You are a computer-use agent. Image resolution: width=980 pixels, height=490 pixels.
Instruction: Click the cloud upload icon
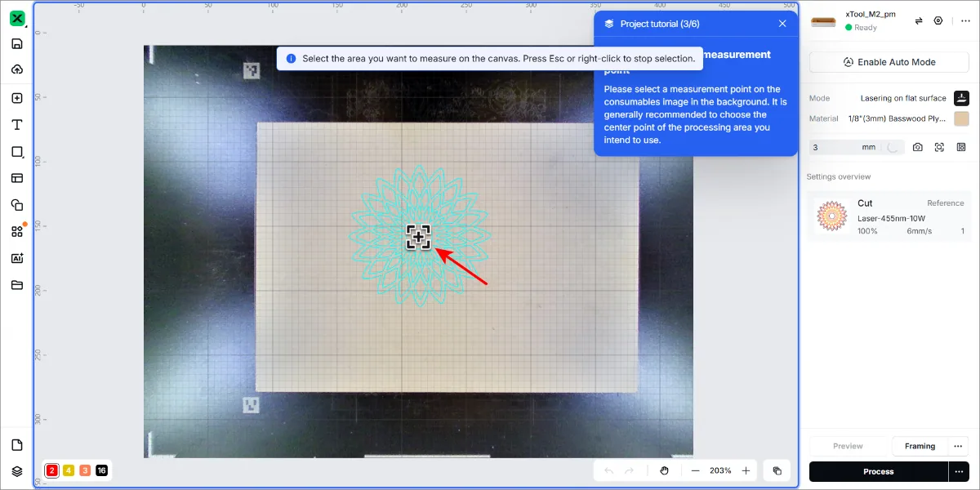point(17,69)
